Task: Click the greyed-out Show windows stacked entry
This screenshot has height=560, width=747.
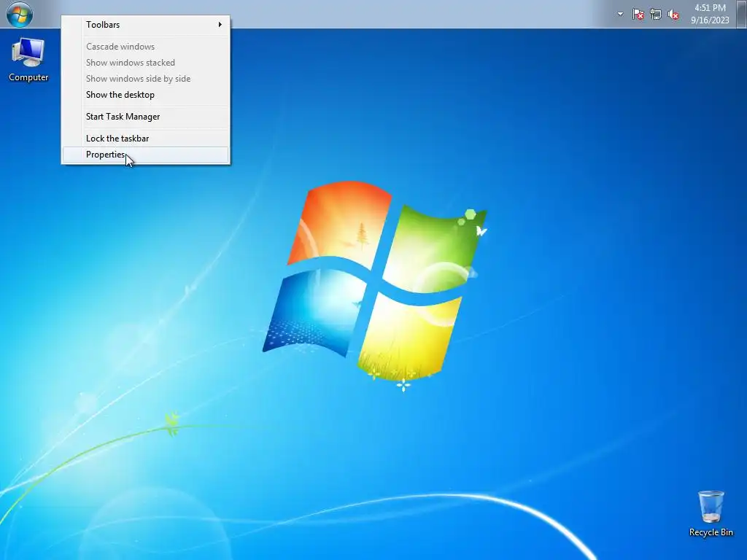Action: [146, 63]
